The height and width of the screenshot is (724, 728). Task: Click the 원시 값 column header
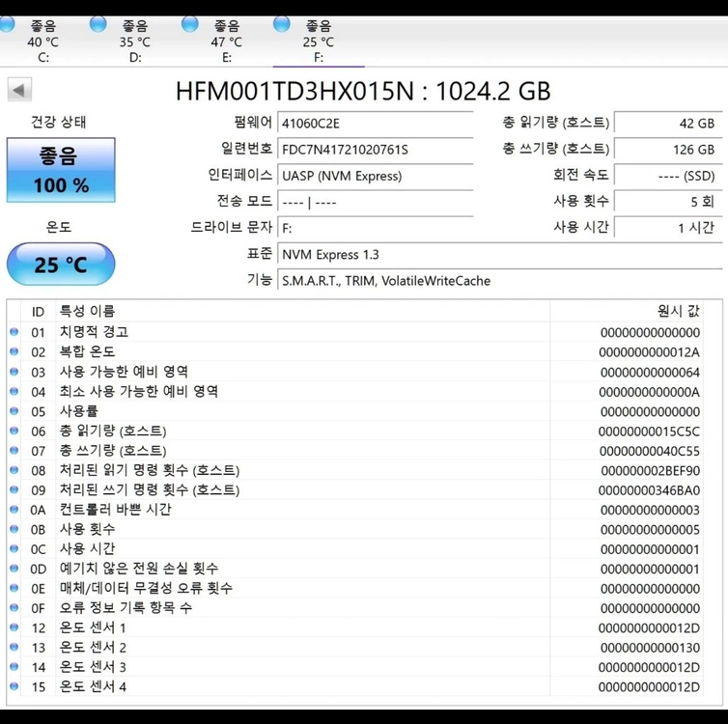coord(627,312)
